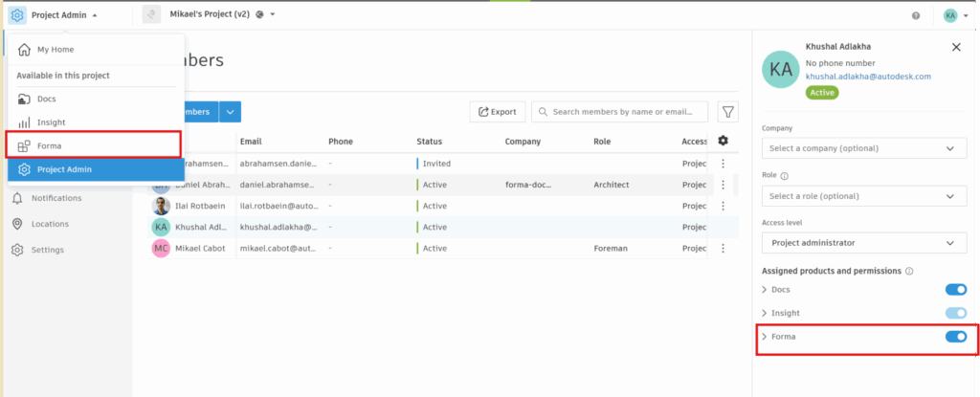Click the info icon next to Role label
The width and height of the screenshot is (980, 397).
coord(785,176)
